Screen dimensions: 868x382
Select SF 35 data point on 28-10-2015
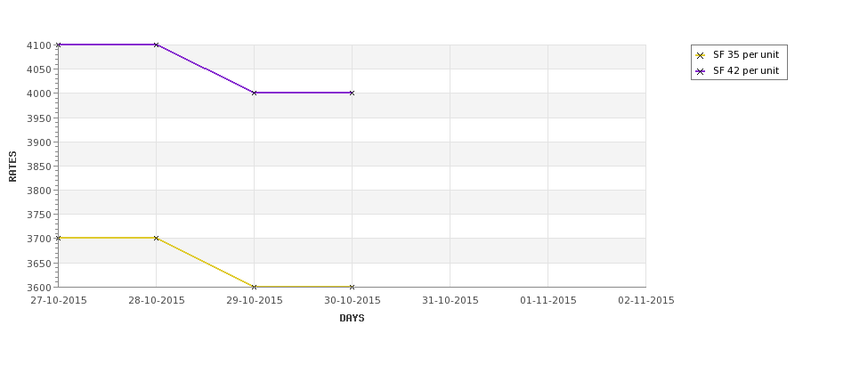[x=156, y=238]
